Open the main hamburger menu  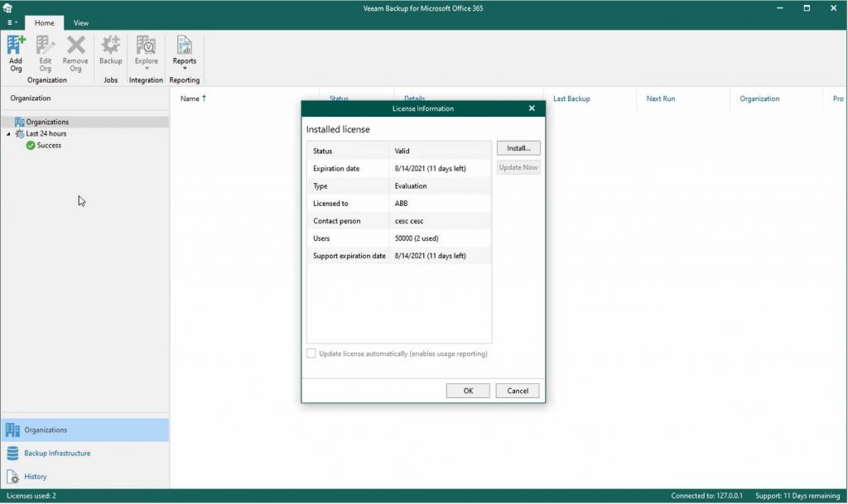[12, 22]
